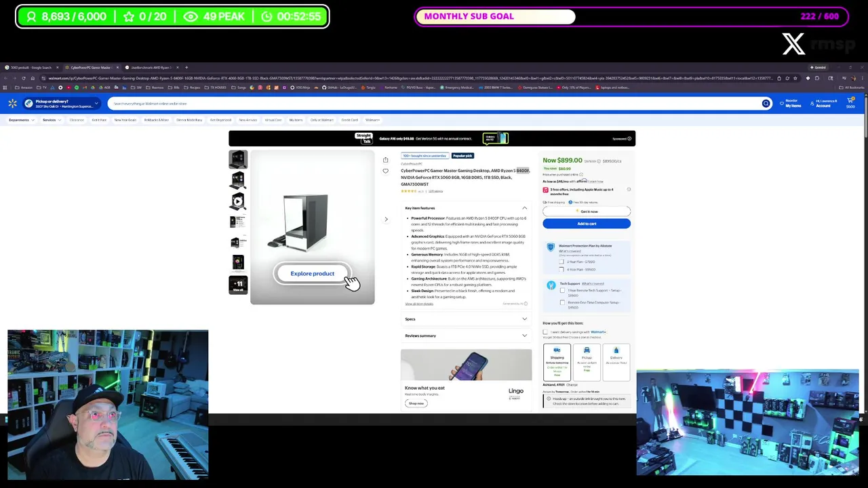The width and height of the screenshot is (868, 488).
Task: Expand the Reviews summary section
Action: pyautogui.click(x=524, y=335)
